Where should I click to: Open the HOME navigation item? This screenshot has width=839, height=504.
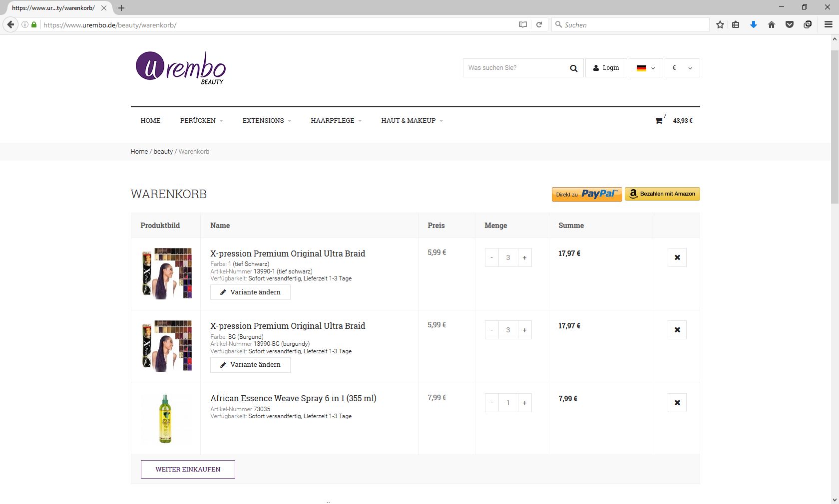150,120
